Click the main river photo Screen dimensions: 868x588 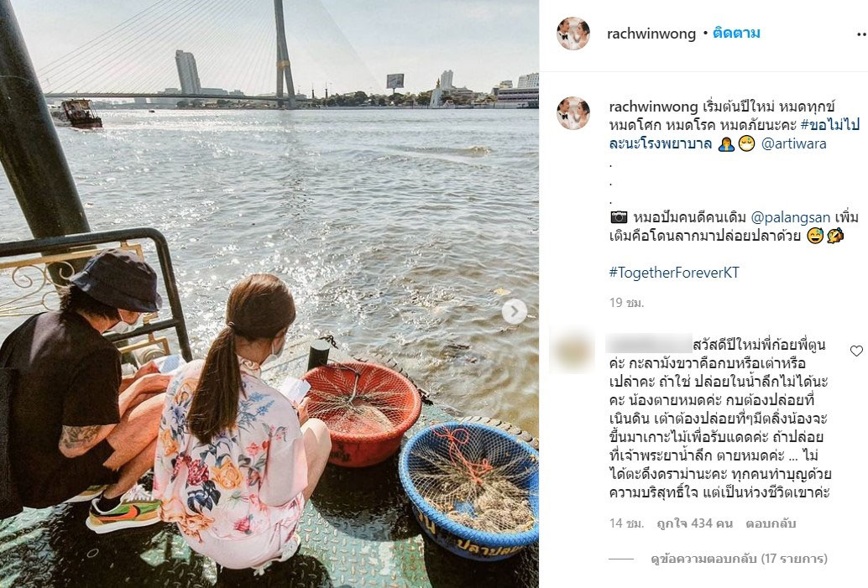(x=269, y=294)
